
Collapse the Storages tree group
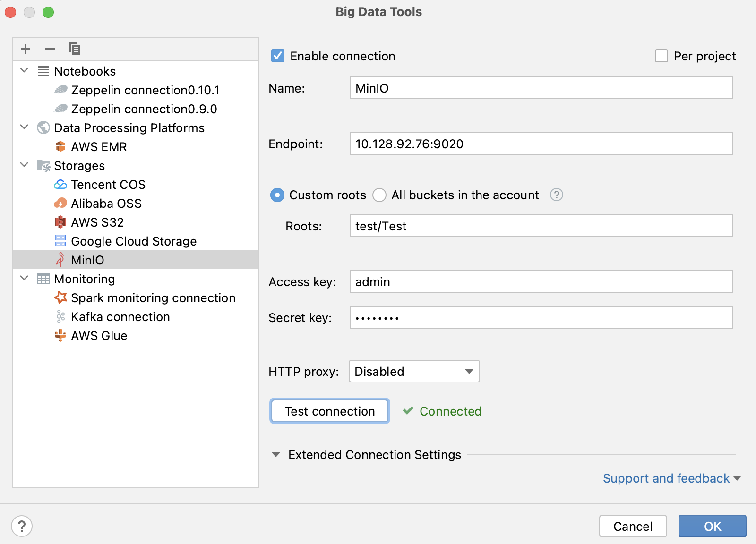tap(25, 165)
